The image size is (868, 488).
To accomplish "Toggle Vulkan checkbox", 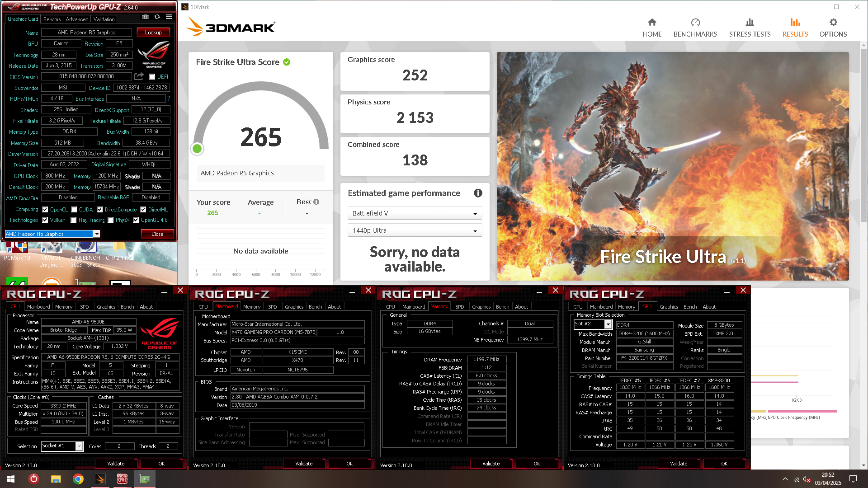I will tap(45, 220).
